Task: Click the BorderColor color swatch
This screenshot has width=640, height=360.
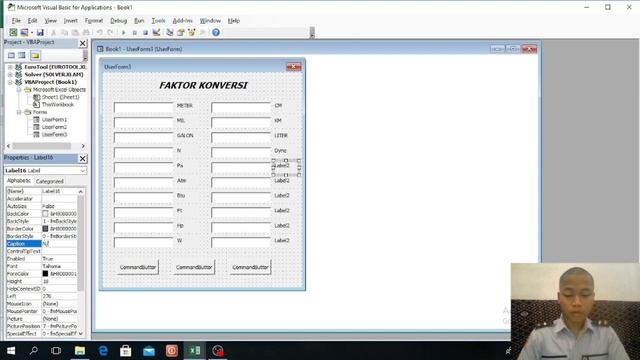Action: (x=45, y=229)
